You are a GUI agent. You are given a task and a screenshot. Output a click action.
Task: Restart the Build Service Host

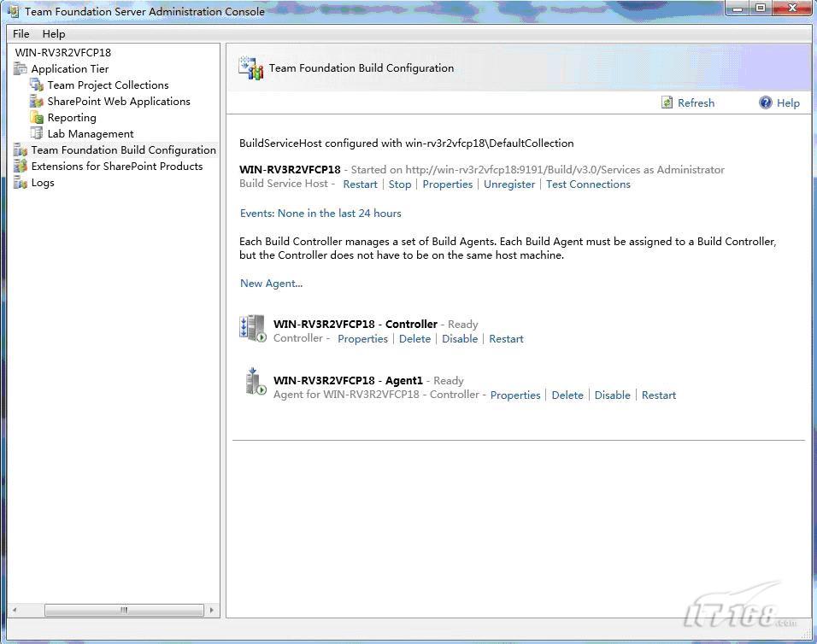coord(360,184)
